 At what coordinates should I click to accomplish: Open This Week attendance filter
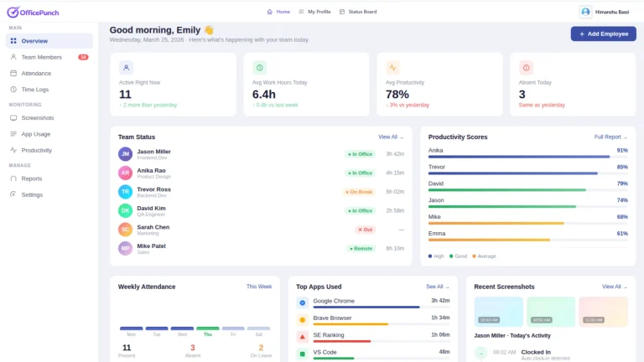point(259,287)
